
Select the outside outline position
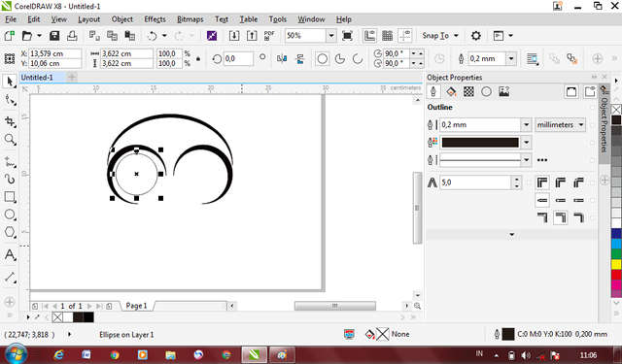click(542, 217)
